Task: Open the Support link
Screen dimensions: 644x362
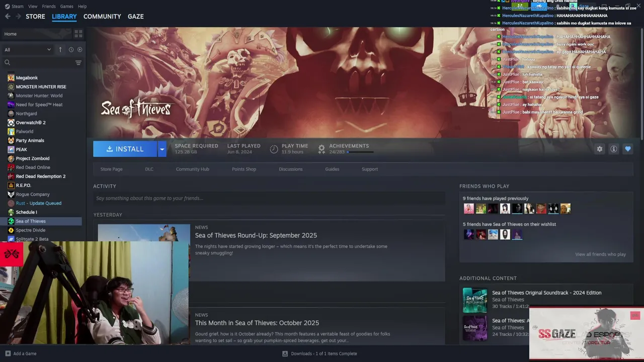Action: [370, 169]
